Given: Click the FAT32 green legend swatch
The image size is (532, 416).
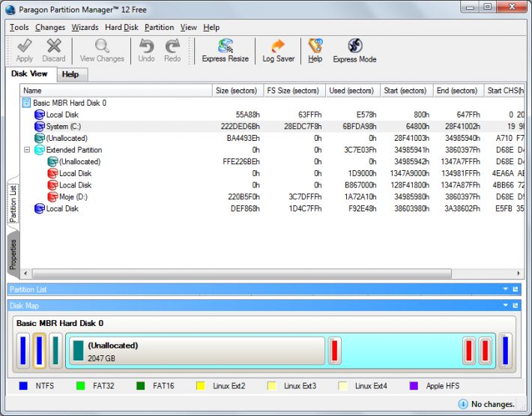Looking at the screenshot, I should point(81,386).
